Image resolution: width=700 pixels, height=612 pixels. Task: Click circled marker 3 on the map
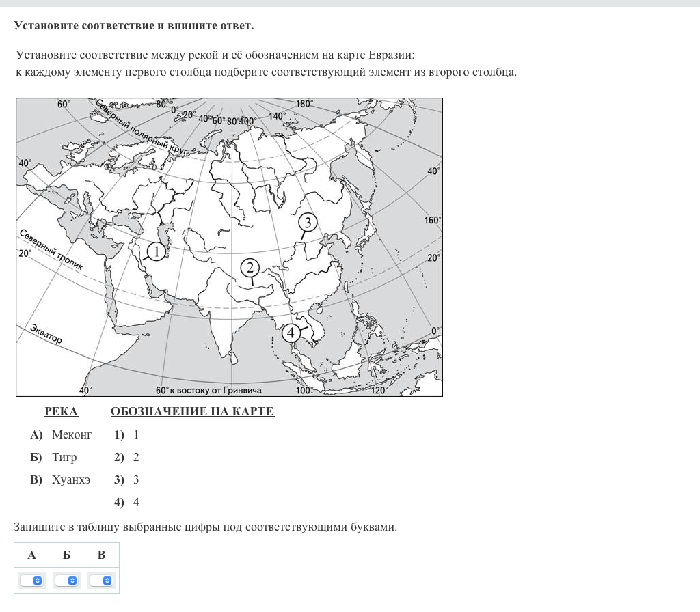(x=308, y=223)
